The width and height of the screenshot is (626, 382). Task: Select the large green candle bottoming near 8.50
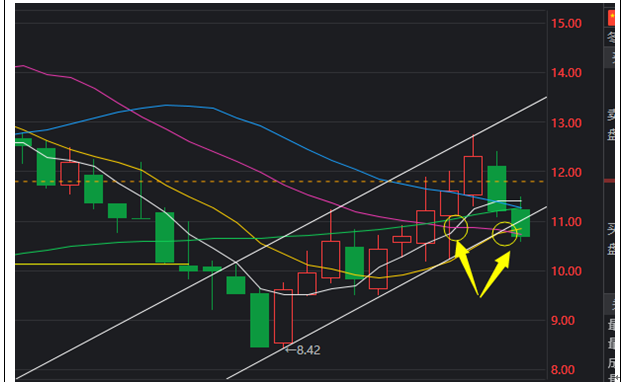(260, 320)
